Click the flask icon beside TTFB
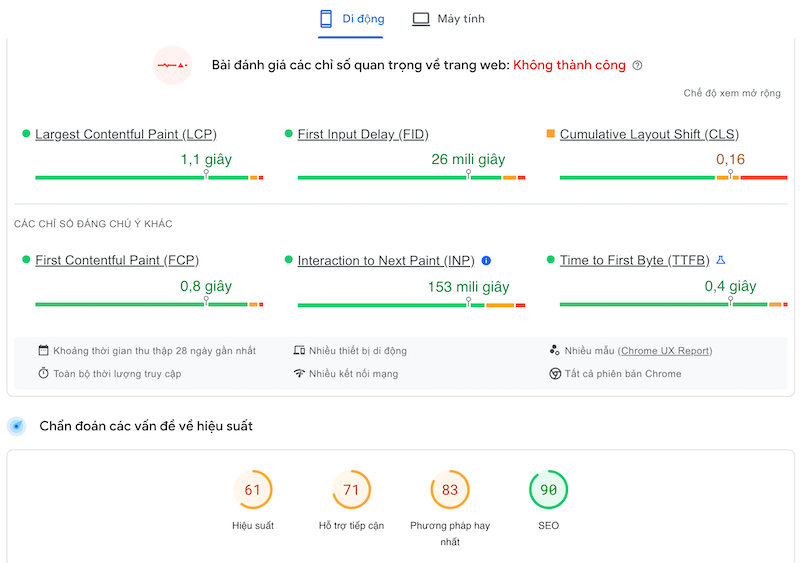Viewport: 800px width, 563px height. coord(721,261)
